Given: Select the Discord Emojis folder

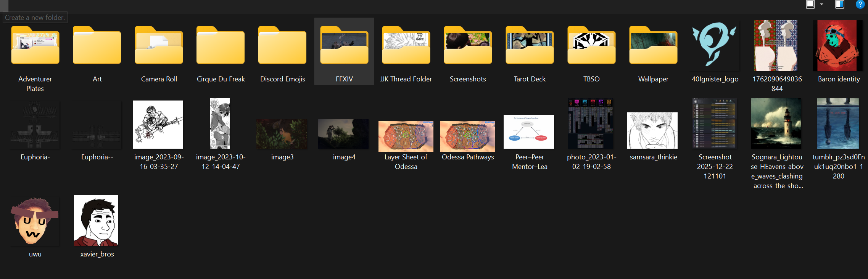Looking at the screenshot, I should coord(282,45).
